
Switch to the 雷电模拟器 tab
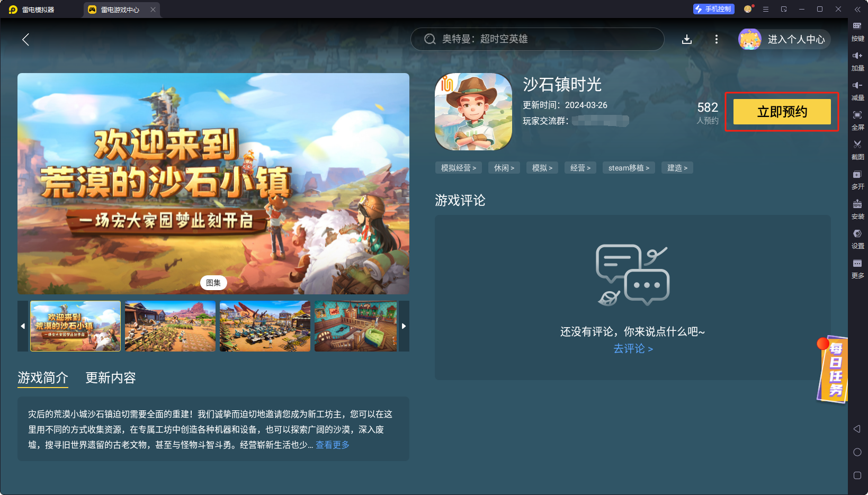(x=32, y=10)
